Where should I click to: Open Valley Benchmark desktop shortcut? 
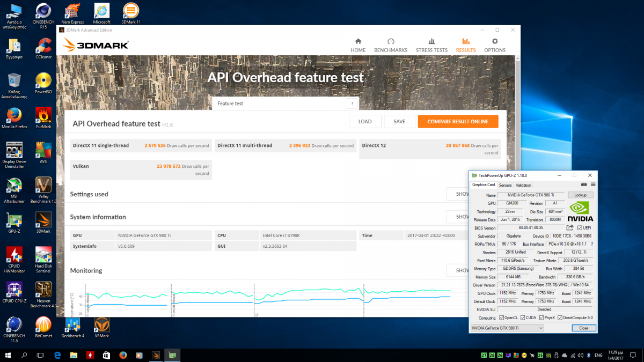coord(43,191)
